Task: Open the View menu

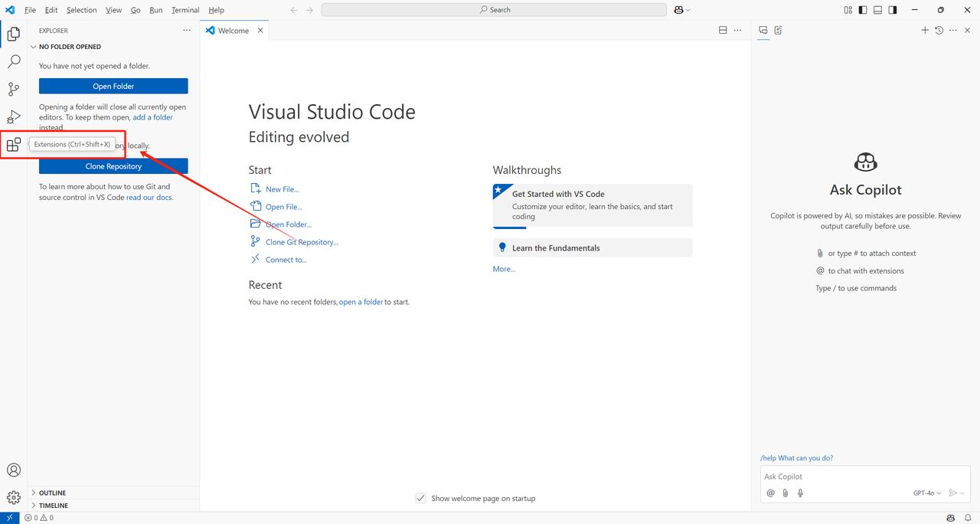Action: click(114, 10)
